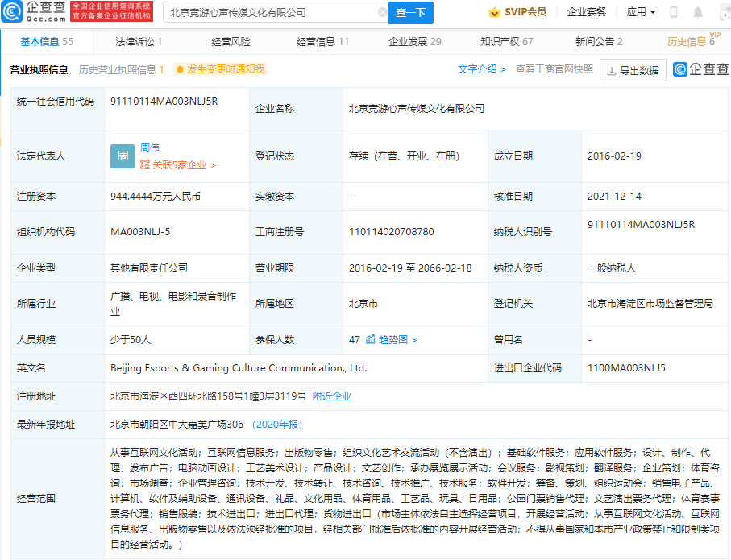Open the 知识产权 tab

(506, 42)
